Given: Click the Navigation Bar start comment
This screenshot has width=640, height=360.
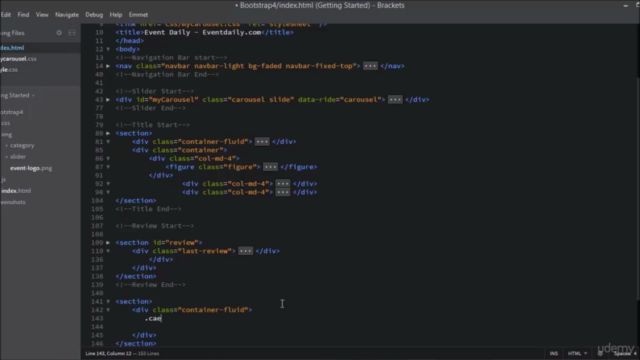Looking at the screenshot, I should pyautogui.click(x=171, y=58).
